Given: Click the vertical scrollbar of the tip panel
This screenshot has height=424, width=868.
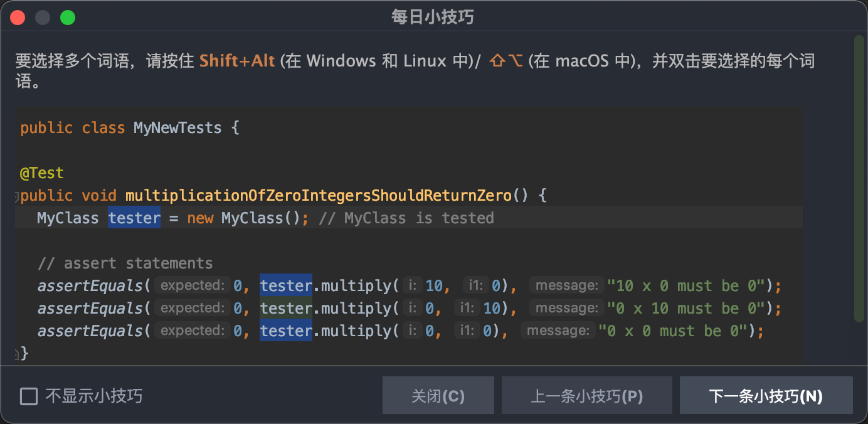Looking at the screenshot, I should pyautogui.click(x=859, y=176).
